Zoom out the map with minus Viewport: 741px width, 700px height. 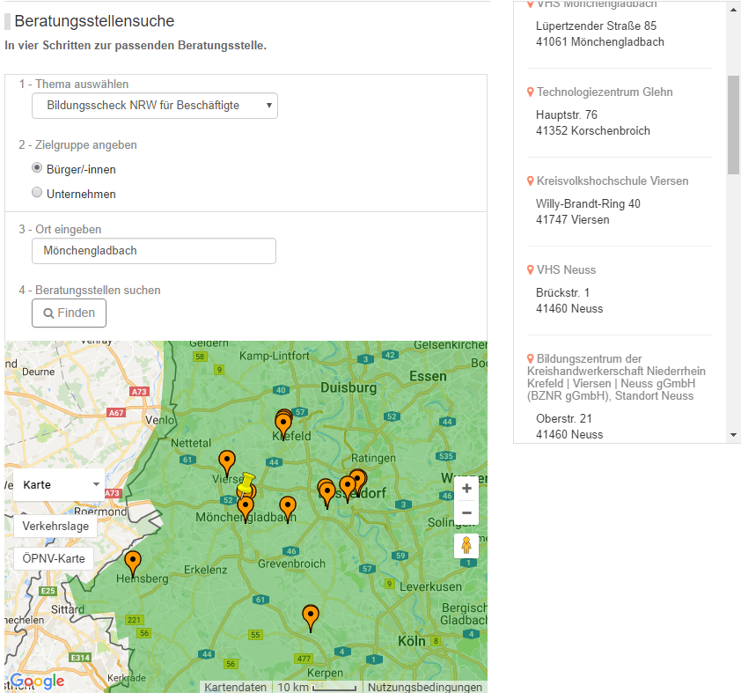[x=466, y=512]
